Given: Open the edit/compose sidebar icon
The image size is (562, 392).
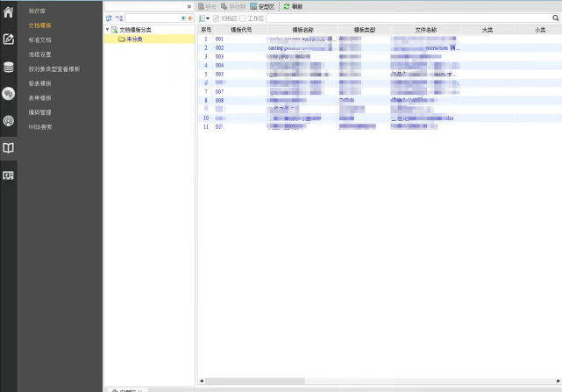Looking at the screenshot, I should click(x=8, y=39).
